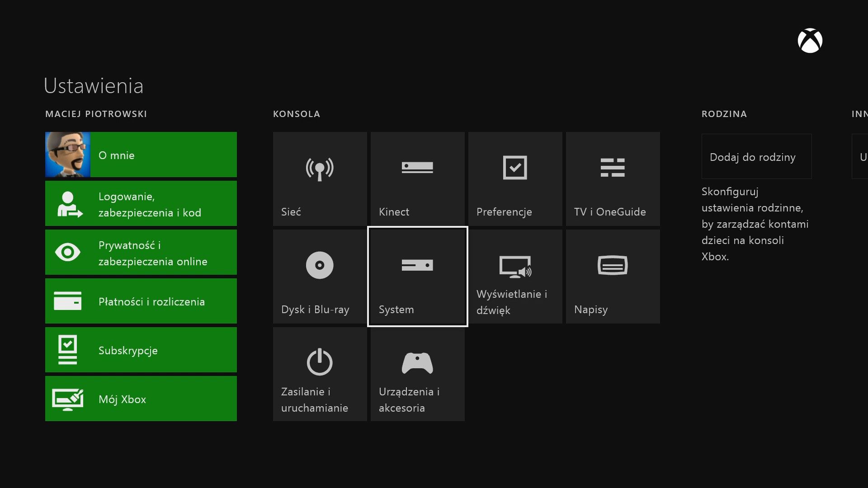Click the network antenna icon

coord(320,169)
